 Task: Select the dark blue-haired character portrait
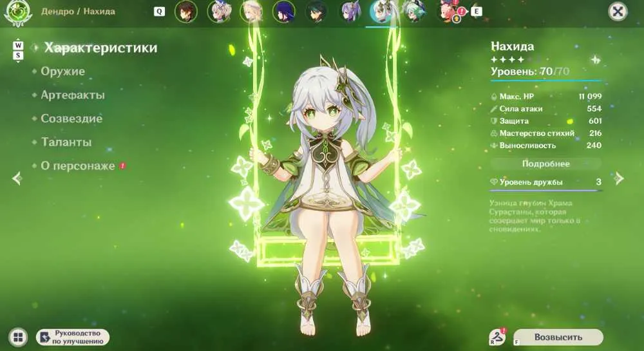(x=284, y=12)
